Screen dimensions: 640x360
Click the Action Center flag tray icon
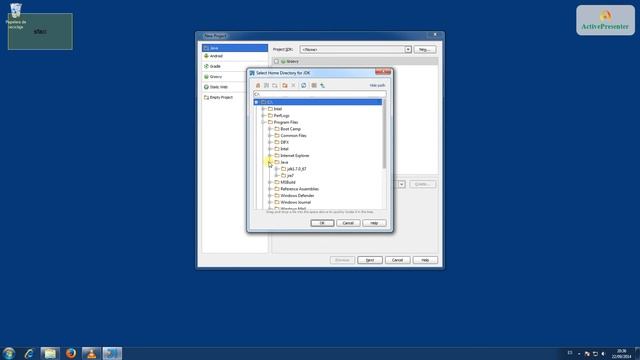pos(587,353)
